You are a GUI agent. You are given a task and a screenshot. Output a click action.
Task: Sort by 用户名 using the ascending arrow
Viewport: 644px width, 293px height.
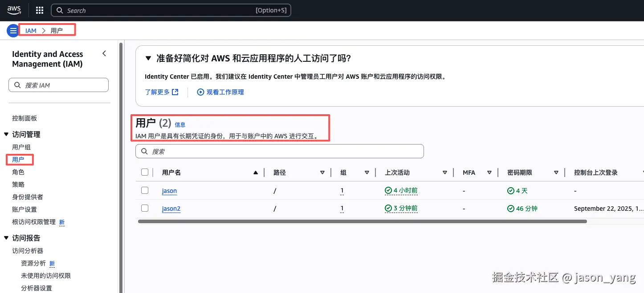click(256, 173)
